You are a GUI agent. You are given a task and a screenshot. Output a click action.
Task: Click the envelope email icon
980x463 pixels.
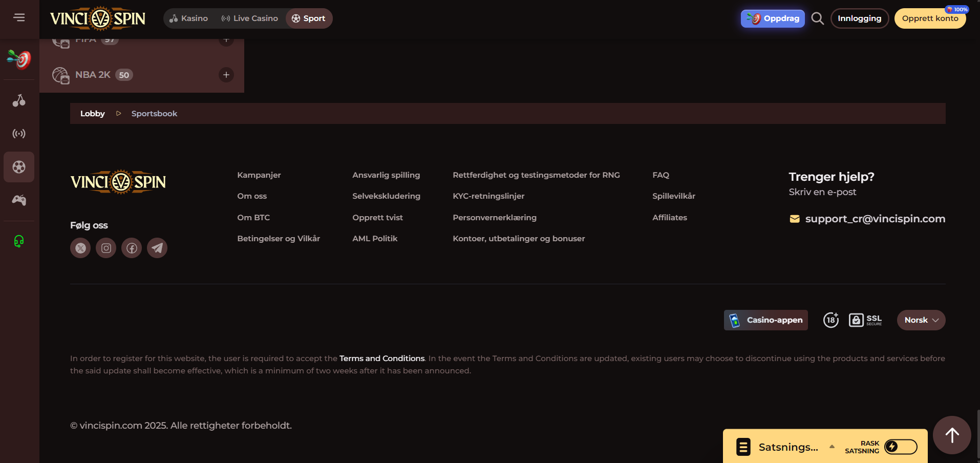(x=795, y=219)
